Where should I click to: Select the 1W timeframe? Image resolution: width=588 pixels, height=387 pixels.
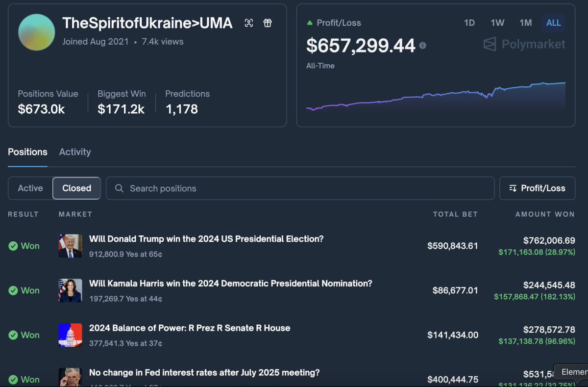pyautogui.click(x=497, y=23)
